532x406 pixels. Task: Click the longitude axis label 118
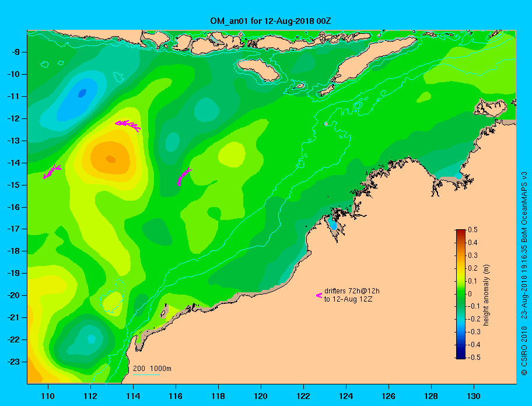pyautogui.click(x=218, y=396)
